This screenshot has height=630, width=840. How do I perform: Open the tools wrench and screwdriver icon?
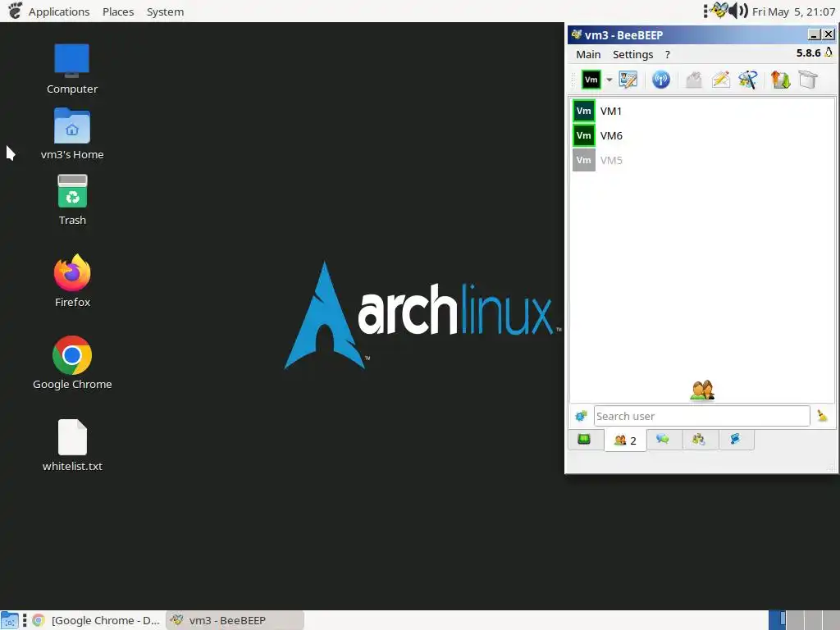click(x=748, y=80)
